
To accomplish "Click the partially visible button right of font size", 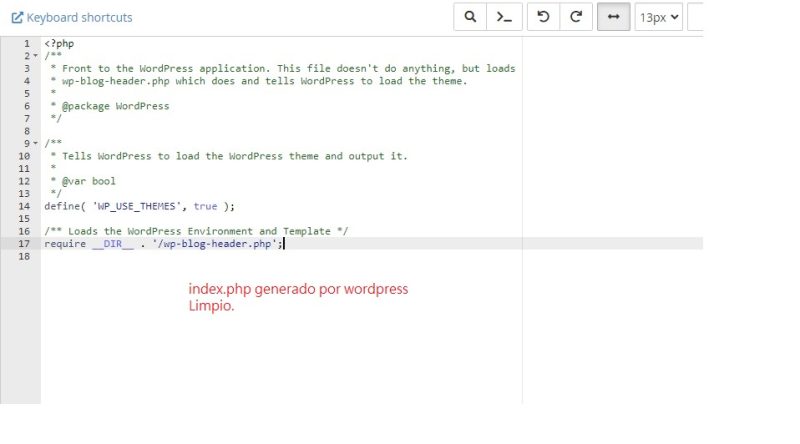I will 696,17.
